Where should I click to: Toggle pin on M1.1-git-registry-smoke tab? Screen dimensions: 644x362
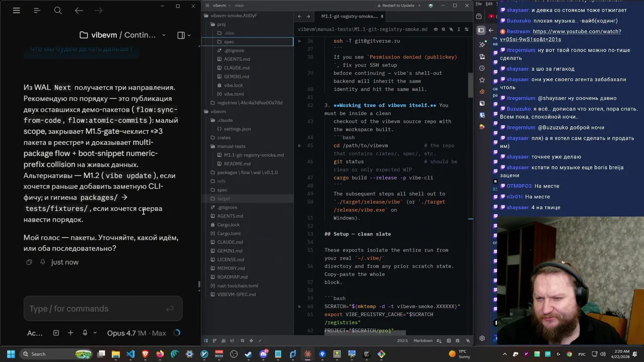tap(382, 16)
